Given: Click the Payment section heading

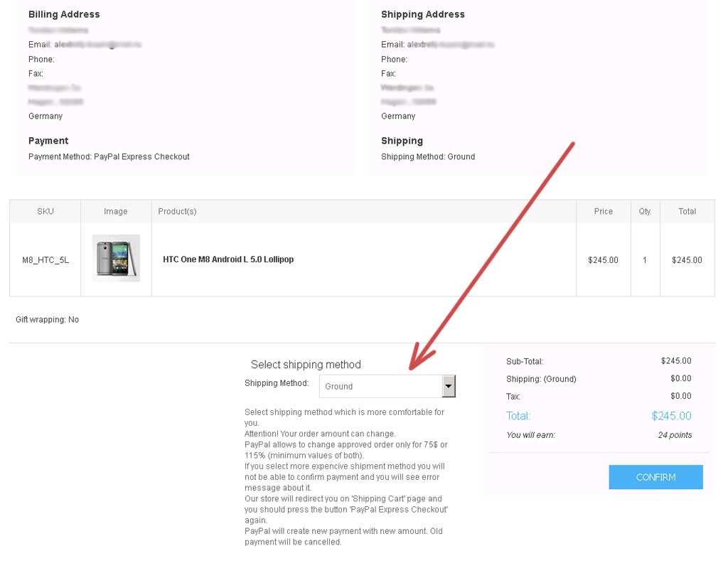Looking at the screenshot, I should point(48,141).
